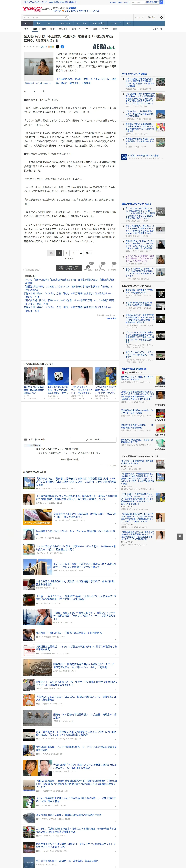Open the スポーツ category
This screenshot has width=186, height=868.
point(76,29)
